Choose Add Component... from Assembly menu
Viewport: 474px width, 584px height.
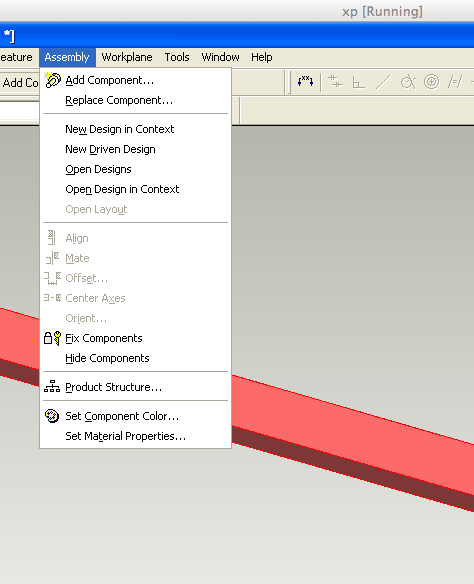click(x=136, y=80)
